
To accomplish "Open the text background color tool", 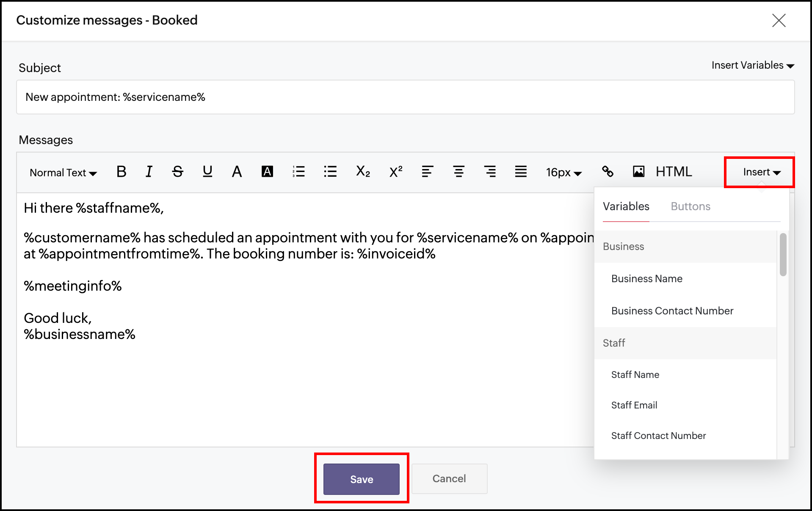I will tap(267, 172).
